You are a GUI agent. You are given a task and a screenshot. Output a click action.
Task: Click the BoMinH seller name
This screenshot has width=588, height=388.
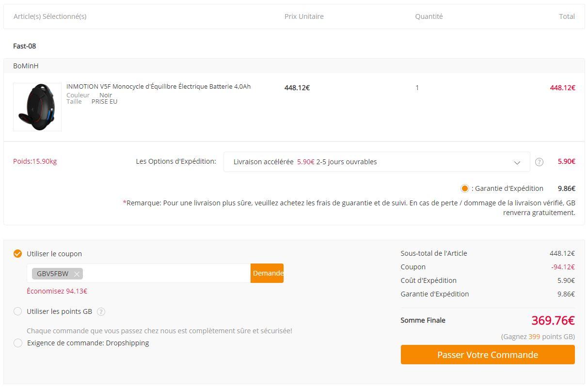(x=26, y=66)
